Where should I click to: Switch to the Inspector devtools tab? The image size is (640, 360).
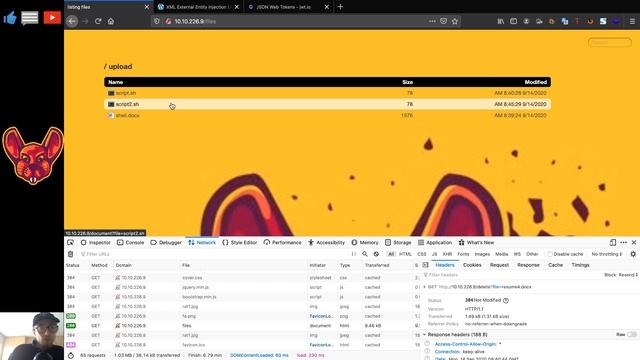pos(96,242)
